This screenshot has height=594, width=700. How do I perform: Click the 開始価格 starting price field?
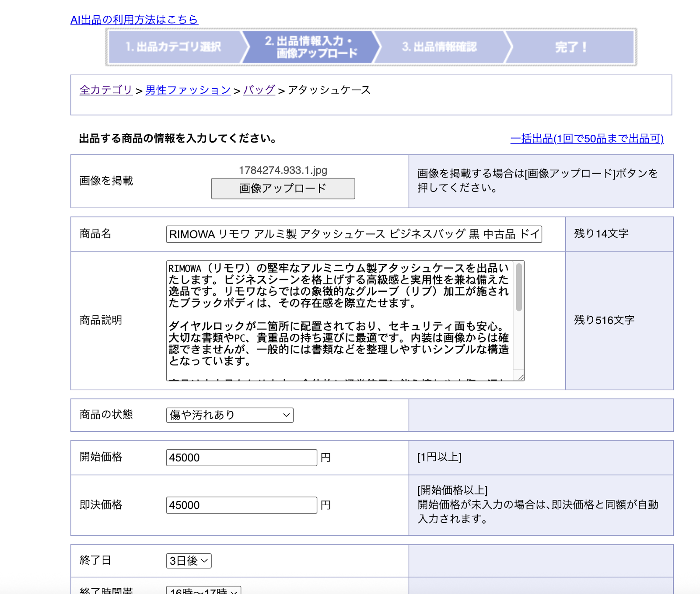pyautogui.click(x=241, y=458)
